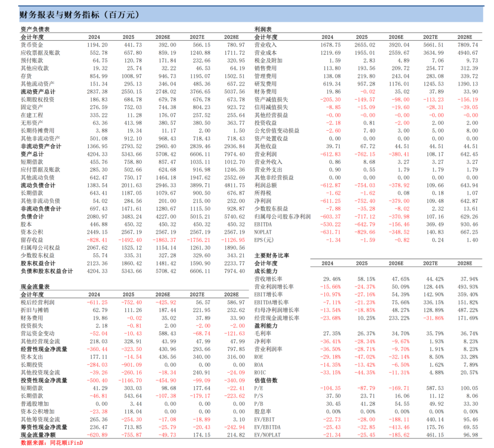
Task: Click the 盈利能力 subsection heading
Action: click(266, 326)
